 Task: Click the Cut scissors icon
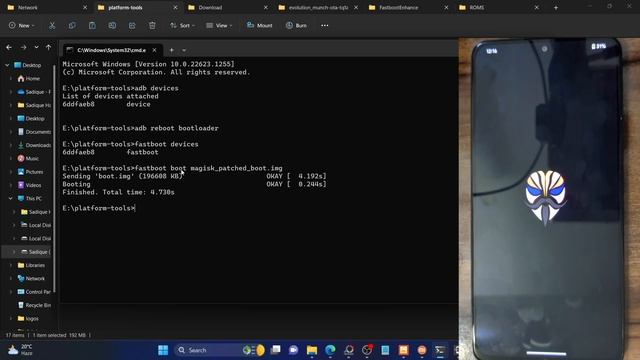[x=52, y=25]
